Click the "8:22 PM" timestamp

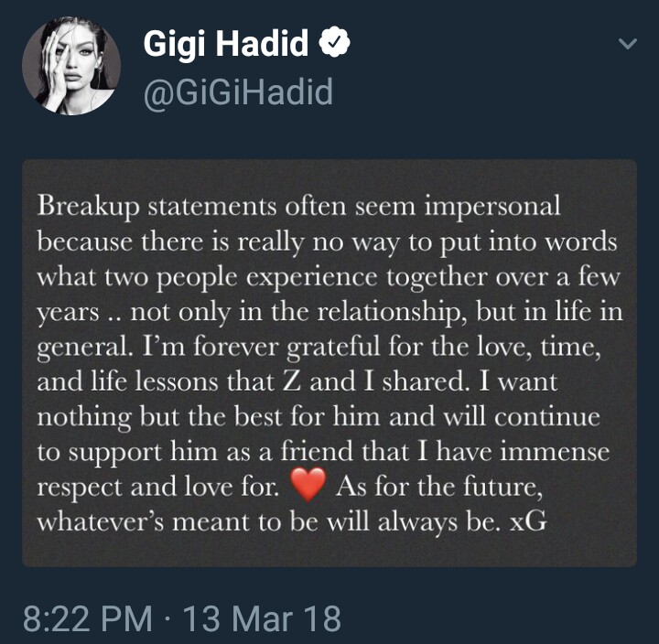88,619
